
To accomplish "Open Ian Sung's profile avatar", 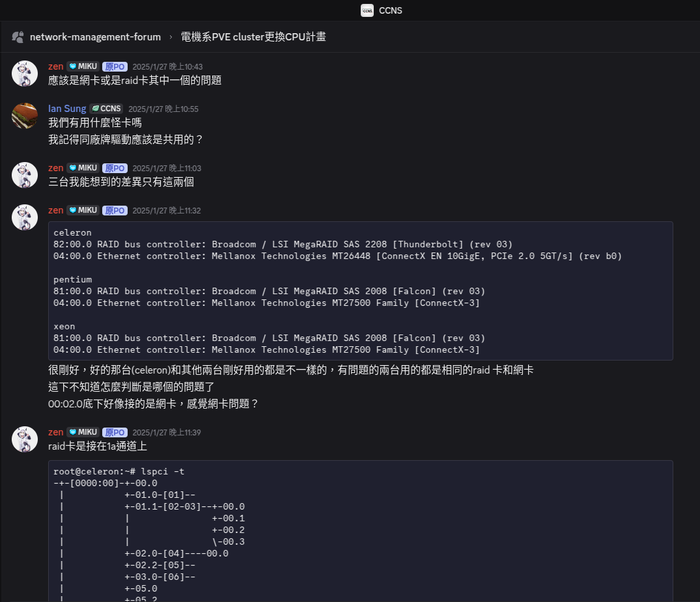I will pos(25,116).
